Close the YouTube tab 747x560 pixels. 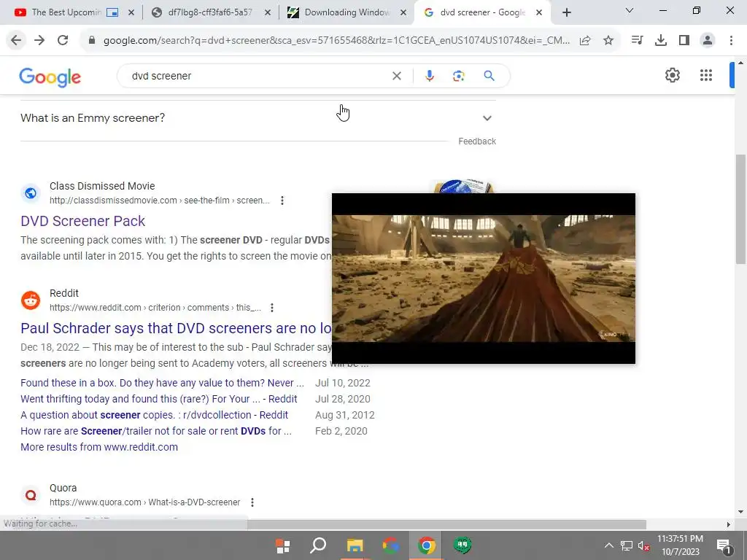click(131, 12)
